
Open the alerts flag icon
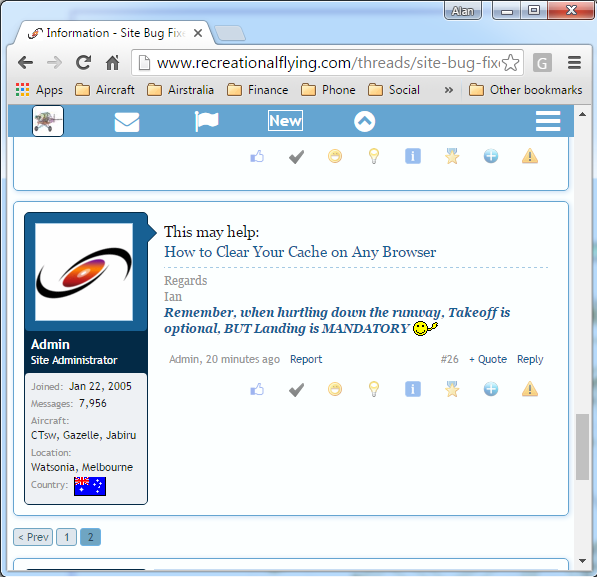pos(206,121)
